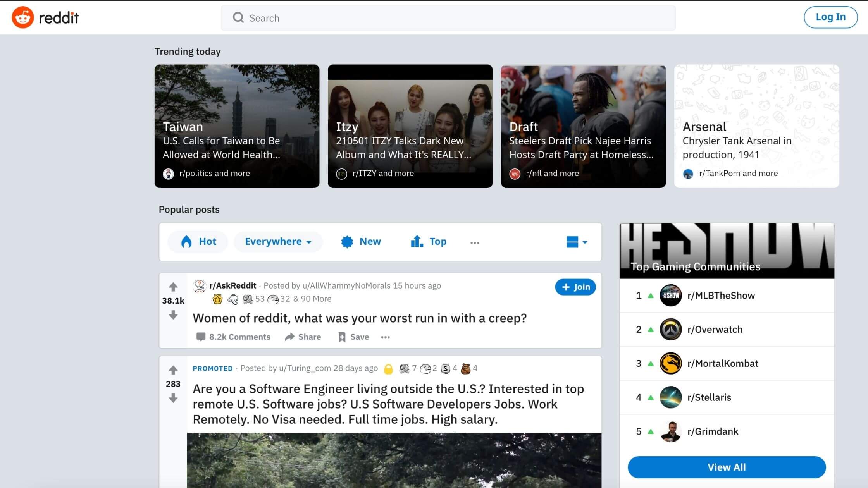868x488 pixels.
Task: Click the r/Overwatch community icon
Action: (x=670, y=330)
